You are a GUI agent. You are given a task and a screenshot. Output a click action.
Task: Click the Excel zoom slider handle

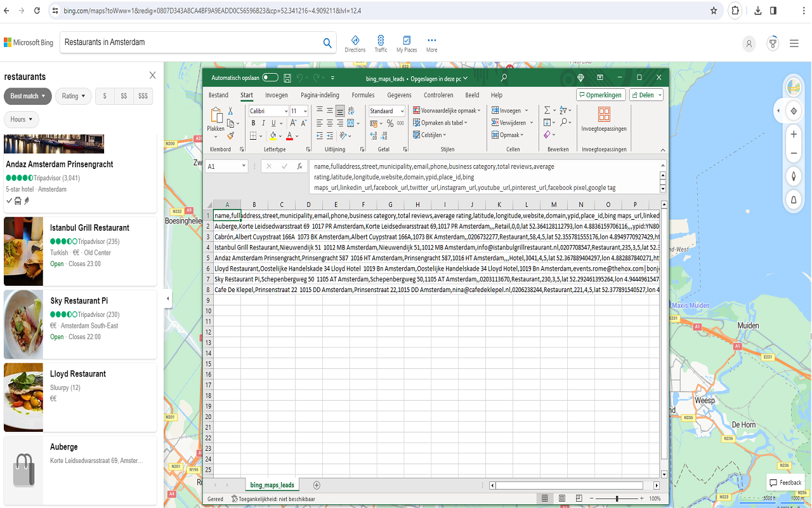point(617,498)
